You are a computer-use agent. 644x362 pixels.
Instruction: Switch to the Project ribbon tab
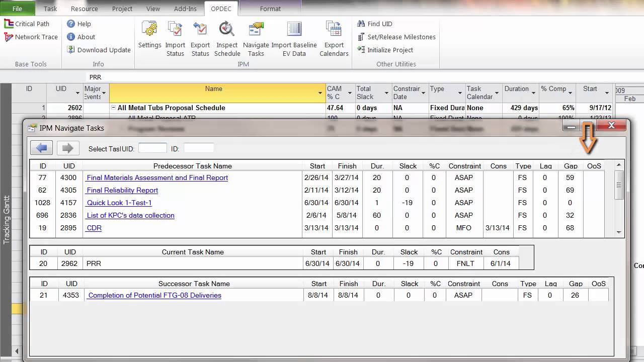click(122, 9)
